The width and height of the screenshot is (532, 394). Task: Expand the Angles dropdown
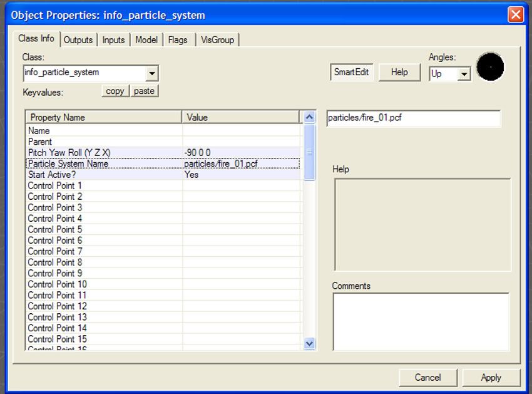point(464,74)
